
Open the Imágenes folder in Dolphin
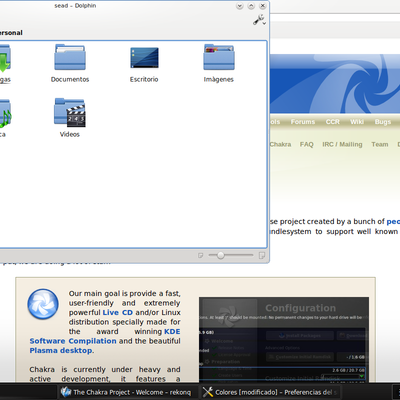coord(219,63)
